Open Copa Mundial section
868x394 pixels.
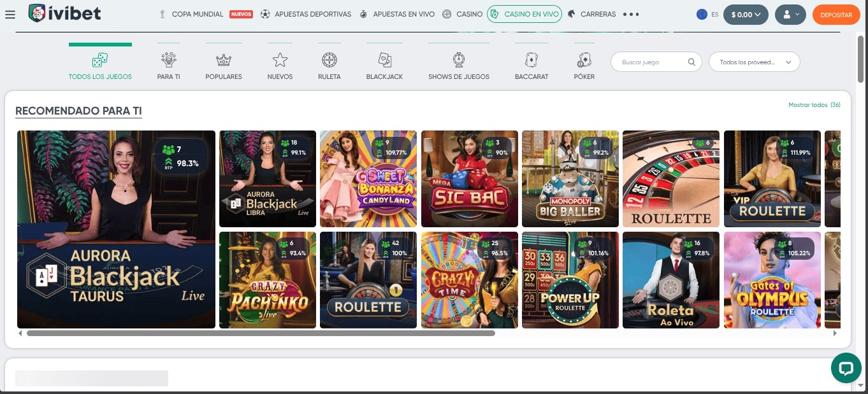click(198, 14)
